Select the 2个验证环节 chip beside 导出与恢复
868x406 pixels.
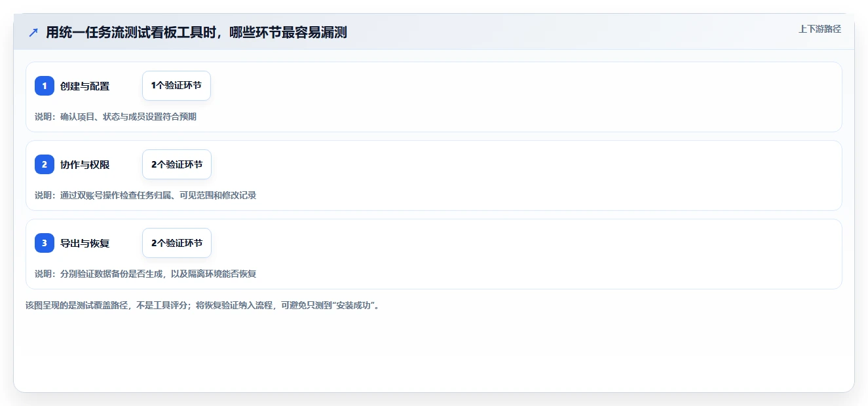click(177, 243)
